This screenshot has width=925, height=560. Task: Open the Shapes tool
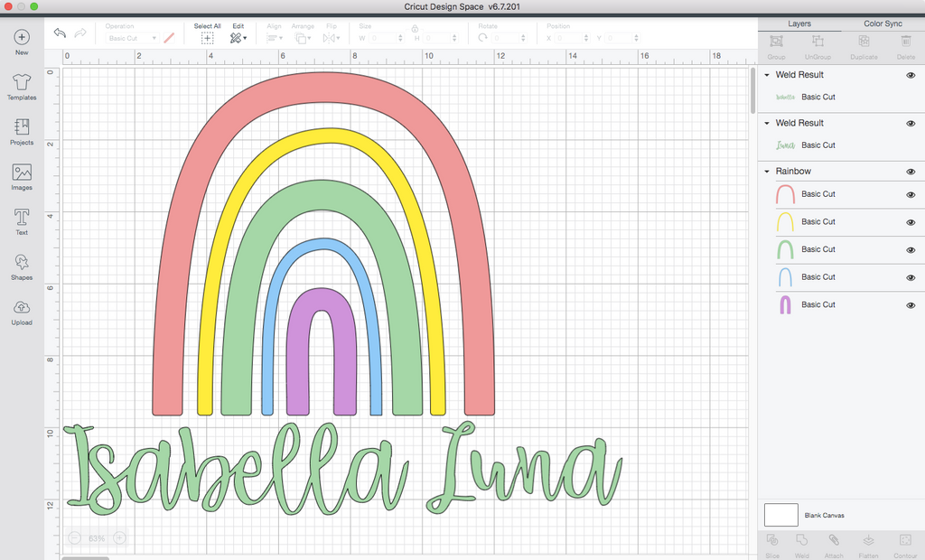[22, 266]
